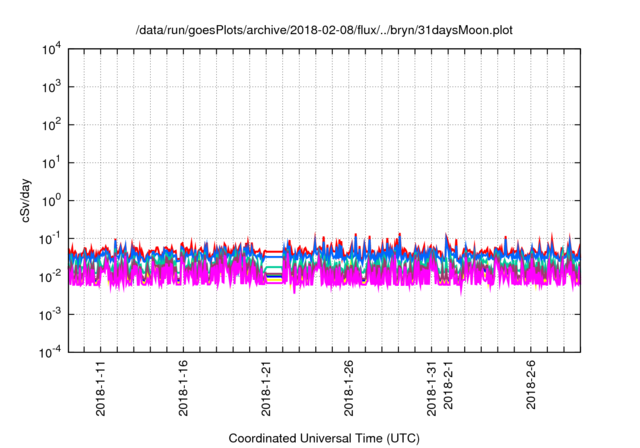Click the 10^3 y-axis tick label
Image resolution: width=640 pixels, height=448 pixels.
(52, 87)
